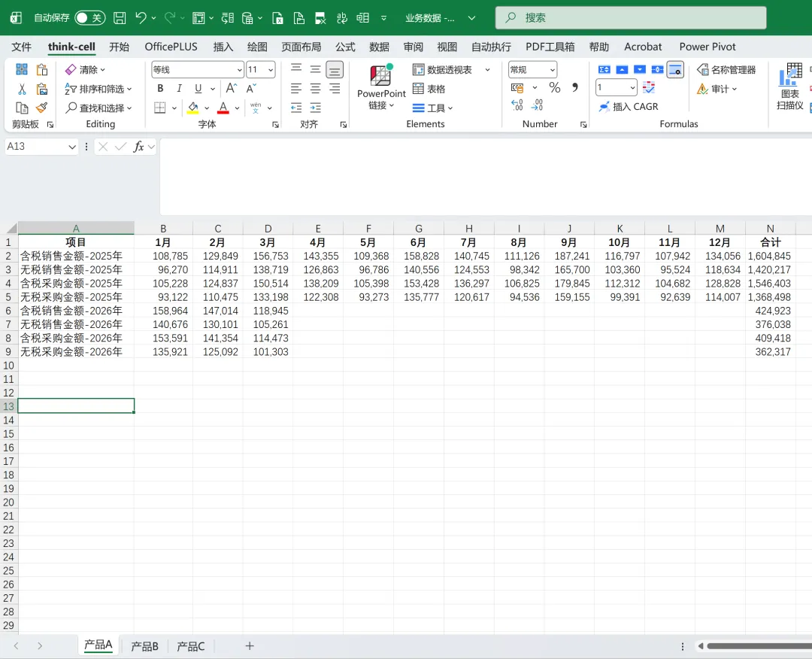Click the wén phonetic guide icon
The image size is (812, 659).
coord(256,108)
